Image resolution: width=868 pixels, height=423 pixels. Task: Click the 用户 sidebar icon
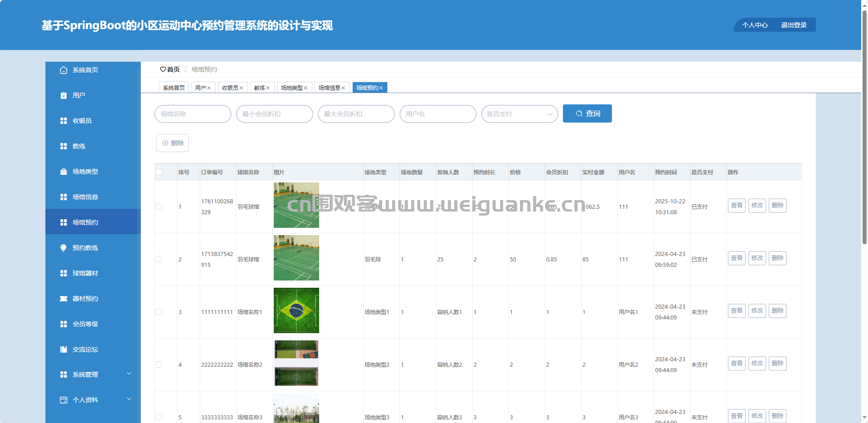[x=64, y=95]
